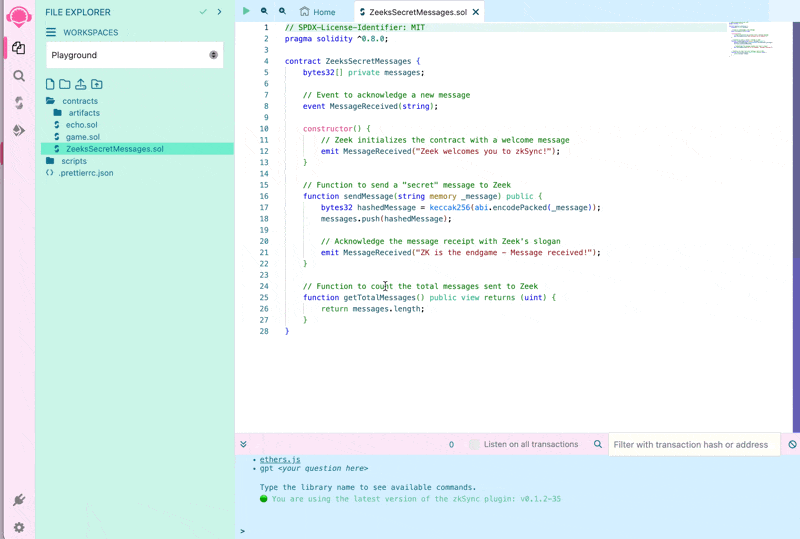Screen dimensions: 800x539
Task: Click 'return messages.length;' code line
Action: 372,309
